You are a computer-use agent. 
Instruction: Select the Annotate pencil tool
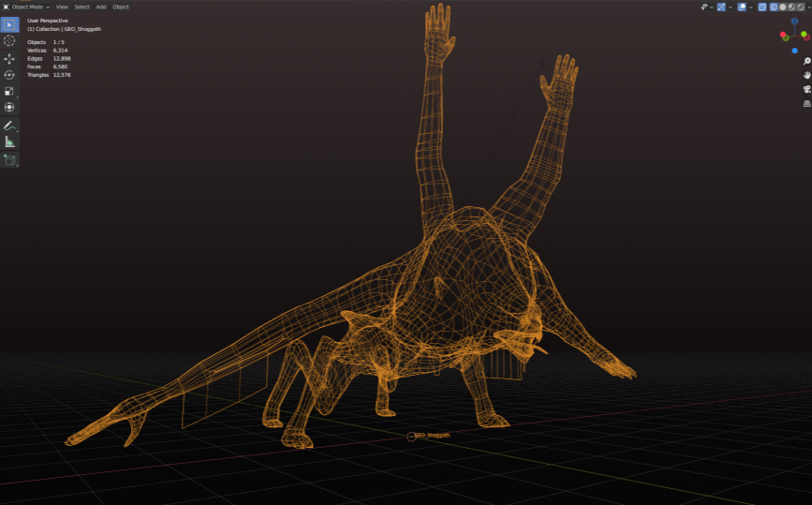pos(9,126)
